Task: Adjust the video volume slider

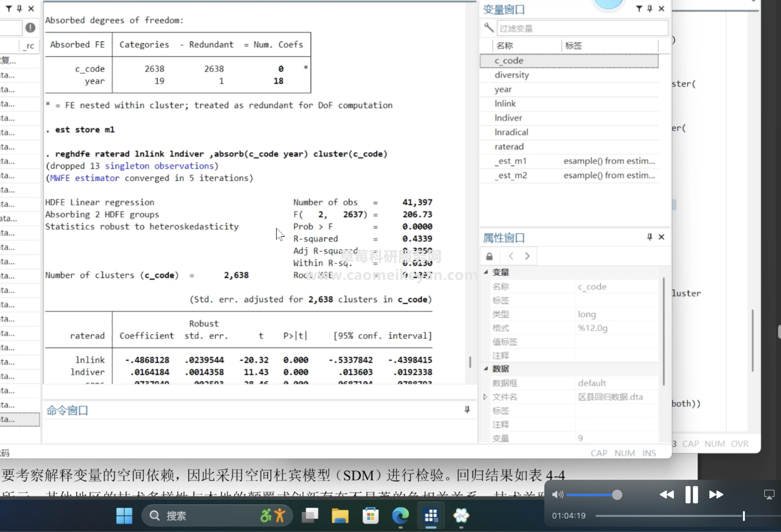Action: (617, 495)
